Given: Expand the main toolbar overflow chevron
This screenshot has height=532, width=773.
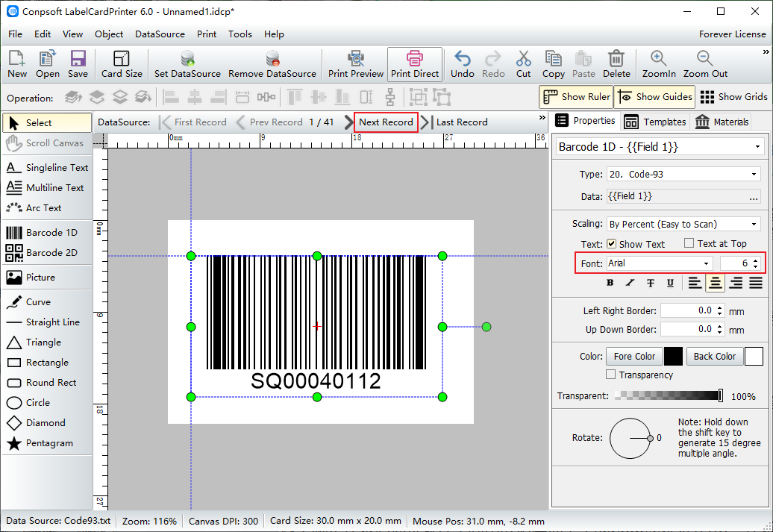Looking at the screenshot, I should [766, 51].
